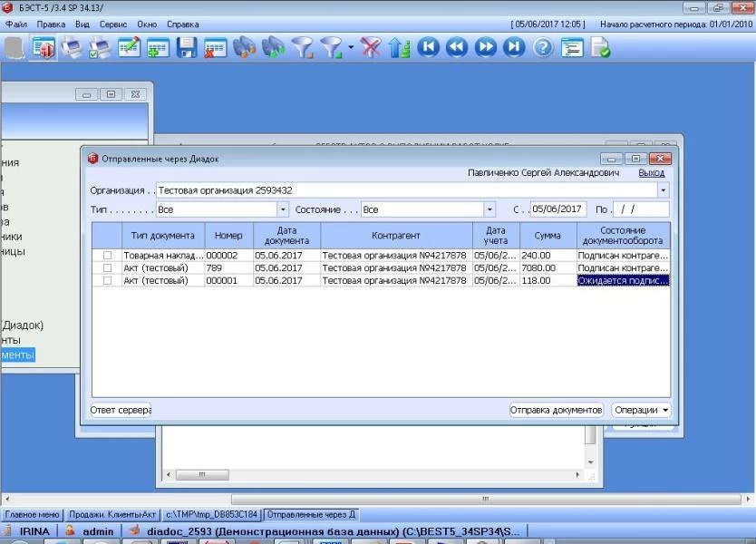Click the scroll-down arrow of background window
Viewport: 756px width, 544px height.
tap(590, 462)
